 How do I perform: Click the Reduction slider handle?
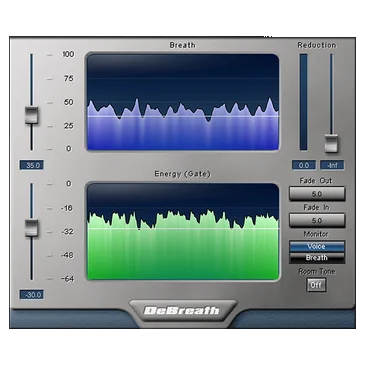coord(331,143)
